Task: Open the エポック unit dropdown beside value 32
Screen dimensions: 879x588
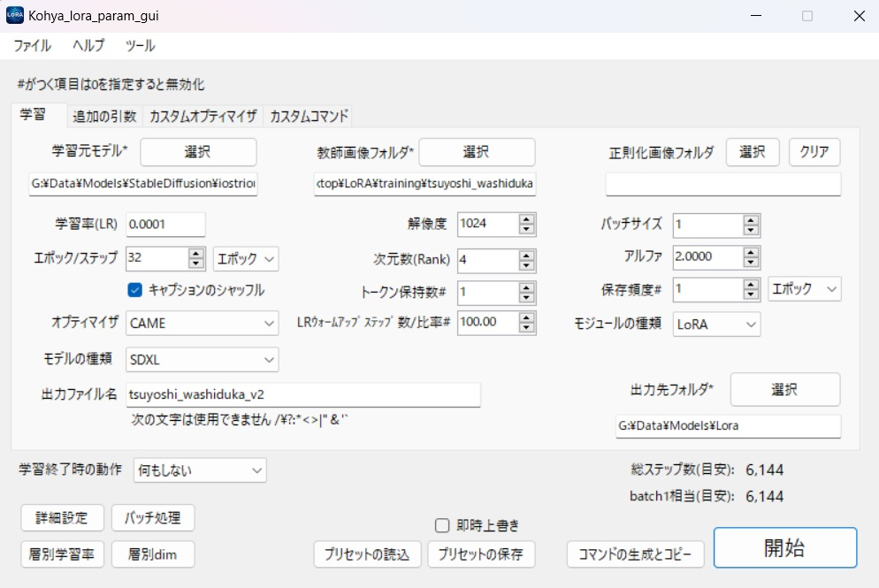Action: coord(246,259)
